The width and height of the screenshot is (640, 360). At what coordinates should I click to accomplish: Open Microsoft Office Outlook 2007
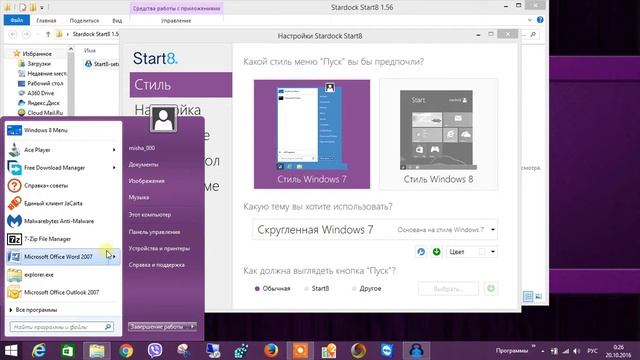pyautogui.click(x=63, y=292)
